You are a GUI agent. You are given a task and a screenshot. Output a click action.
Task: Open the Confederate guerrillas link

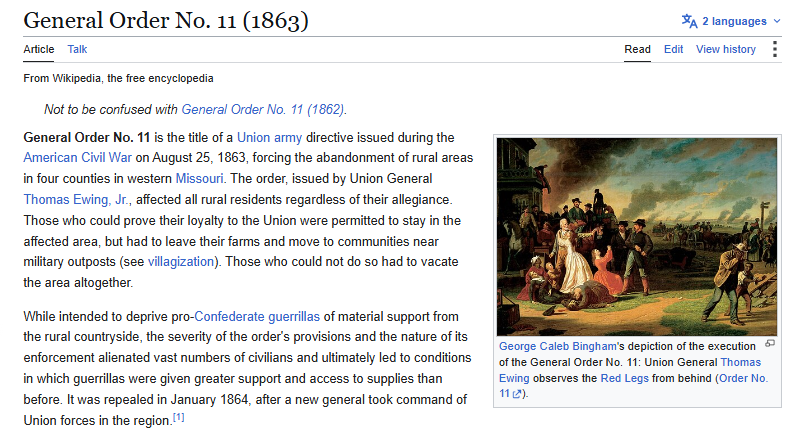click(x=257, y=317)
